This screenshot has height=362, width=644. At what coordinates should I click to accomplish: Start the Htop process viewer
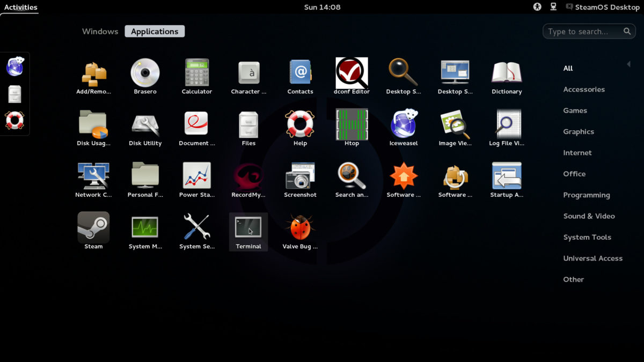352,124
